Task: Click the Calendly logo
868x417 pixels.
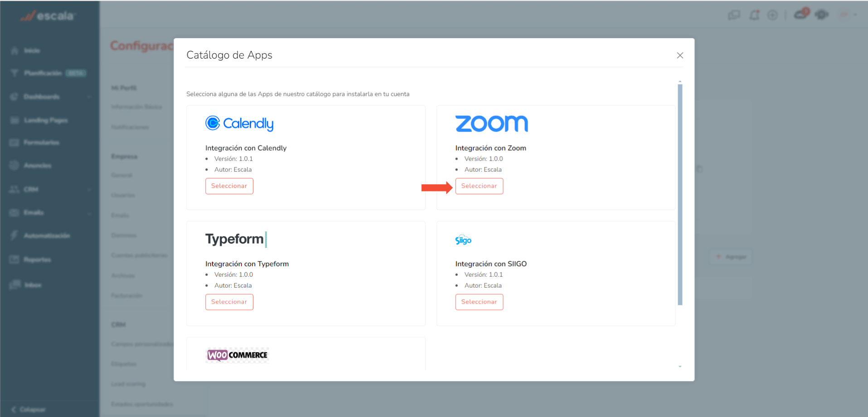Action: [x=239, y=123]
